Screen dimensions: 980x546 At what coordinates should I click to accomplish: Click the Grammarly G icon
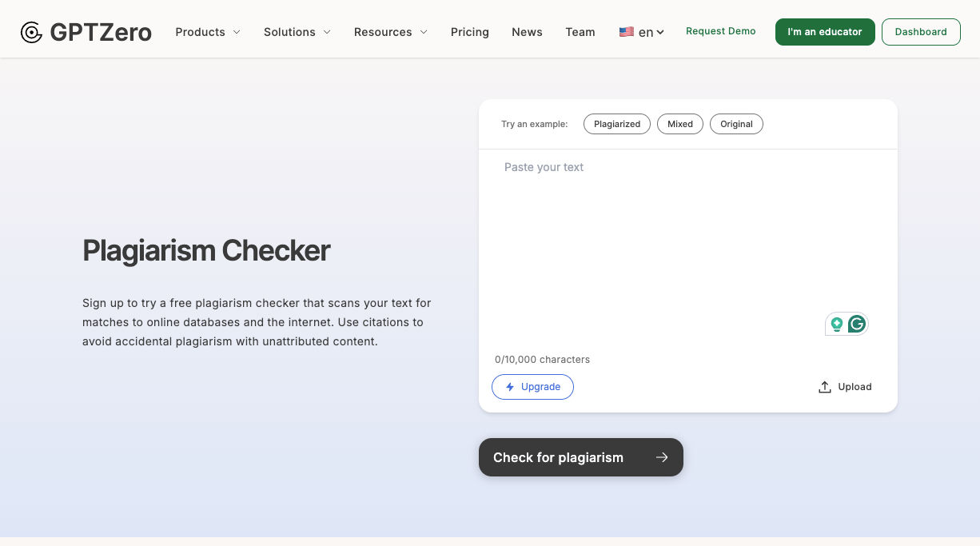point(857,324)
